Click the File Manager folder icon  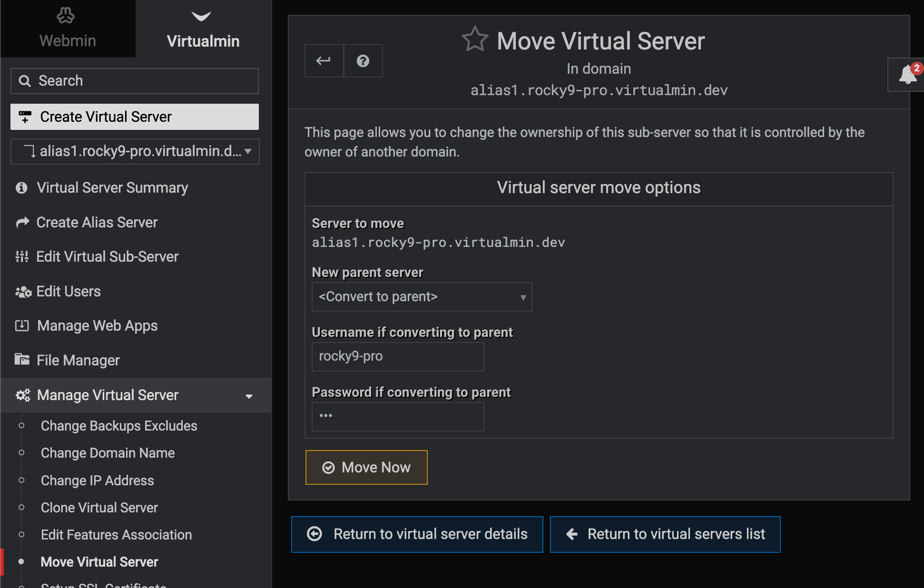point(22,359)
